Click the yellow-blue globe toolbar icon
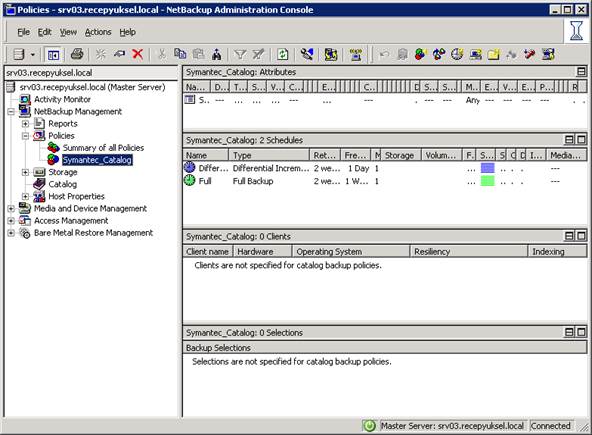Screen dimensions: 592x435 331,54
